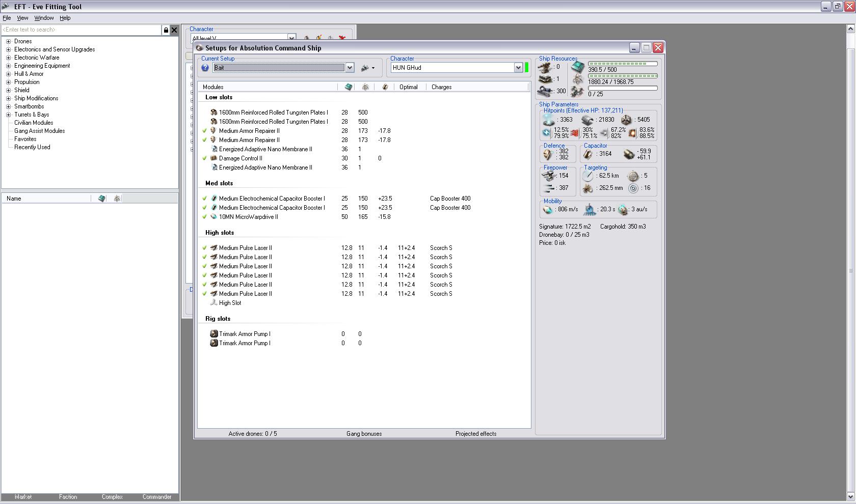Open the setup tools icon next to Bait
Image resolution: width=856 pixels, height=504 pixels.
point(367,68)
